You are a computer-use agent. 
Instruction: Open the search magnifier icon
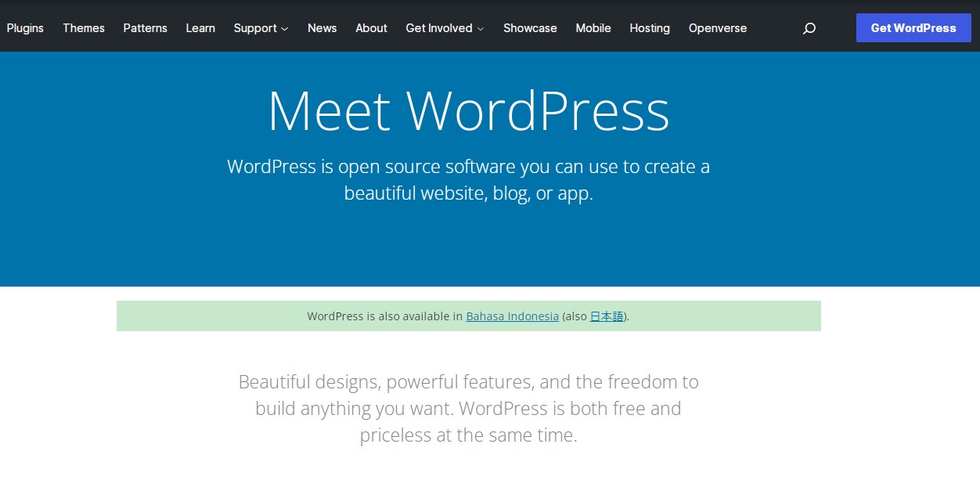[809, 28]
